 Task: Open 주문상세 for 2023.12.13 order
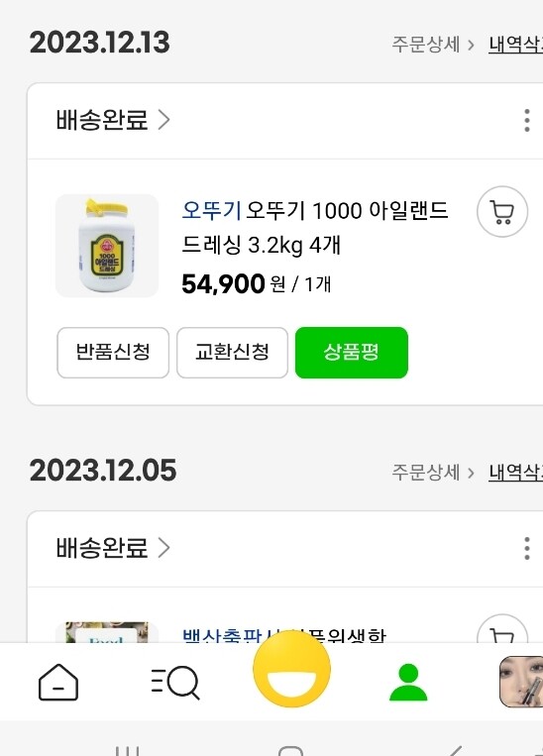(433, 45)
